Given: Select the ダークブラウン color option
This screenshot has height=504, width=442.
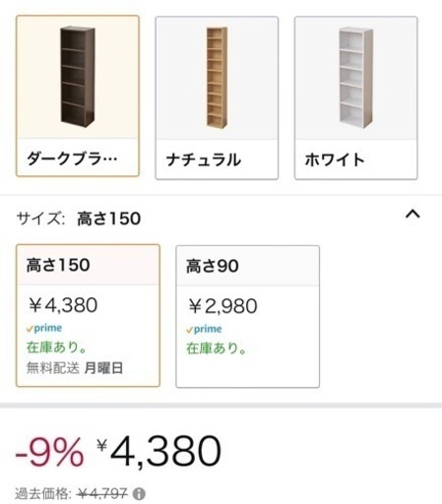Looking at the screenshot, I should pyautogui.click(x=78, y=95).
